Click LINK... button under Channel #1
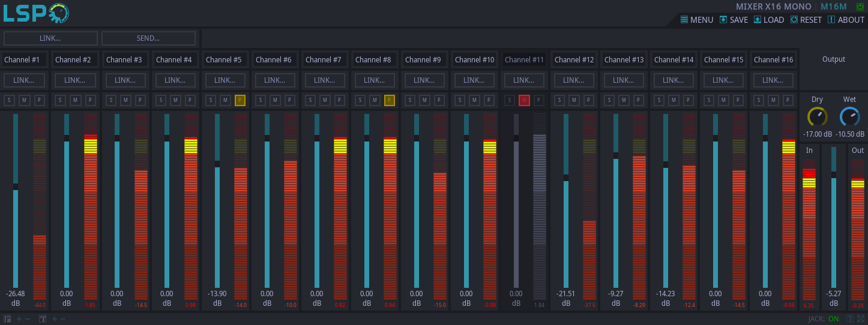The image size is (868, 325). [25, 80]
